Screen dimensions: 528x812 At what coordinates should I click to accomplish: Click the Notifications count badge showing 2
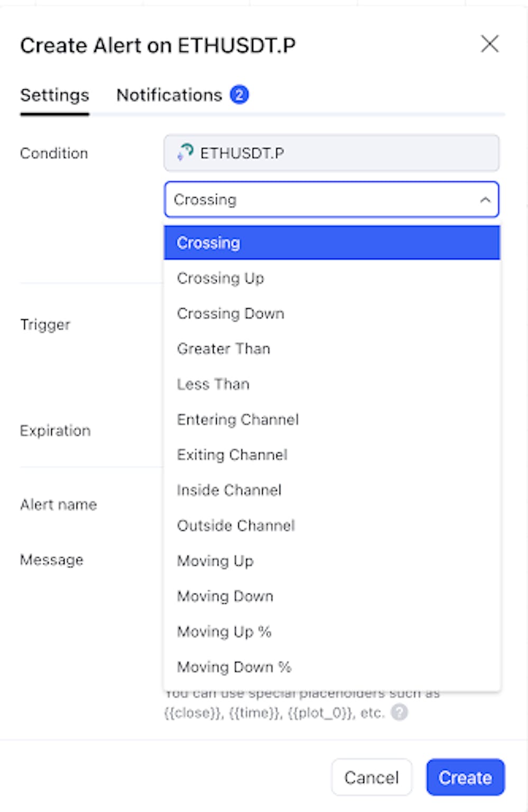point(240,95)
